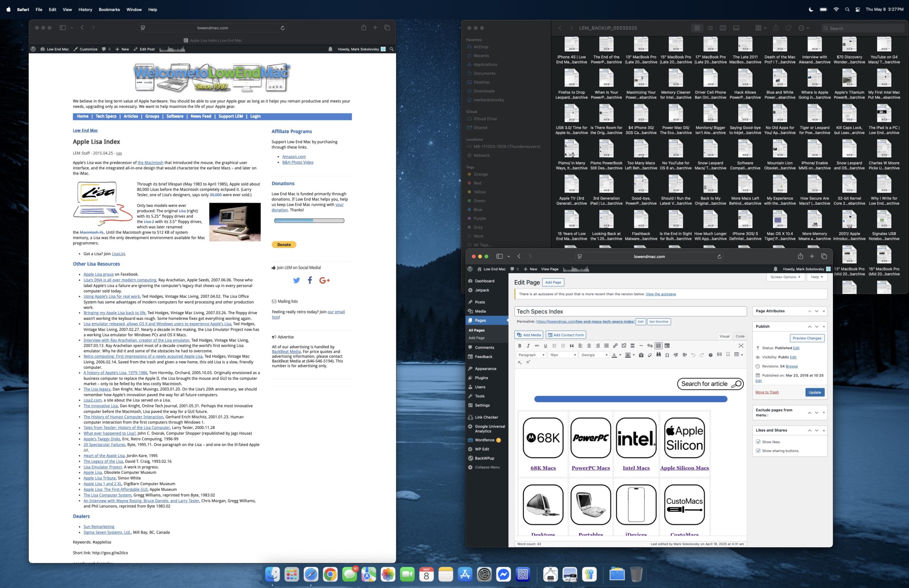Switch to the Visual editor tab
The image size is (909, 588).
[724, 336]
